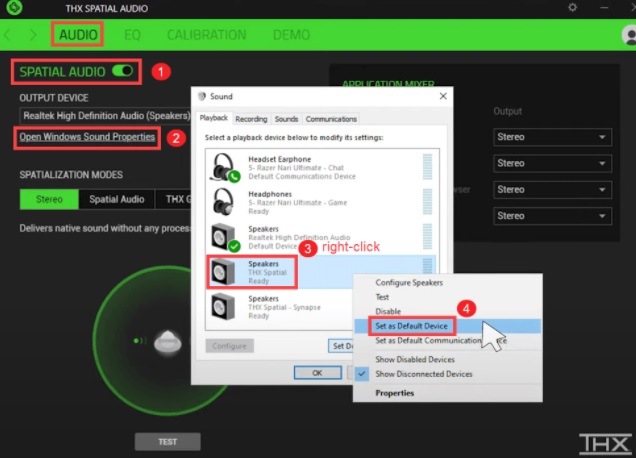Close the Sound dialog

443,96
